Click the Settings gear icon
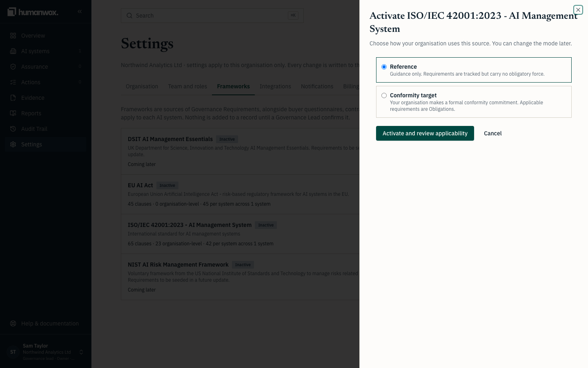The width and height of the screenshot is (588, 368). click(13, 144)
